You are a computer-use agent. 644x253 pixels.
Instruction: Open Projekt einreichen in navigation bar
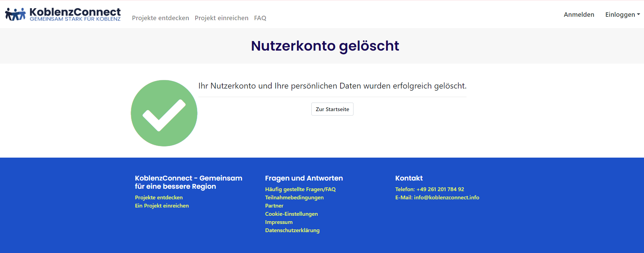point(221,18)
